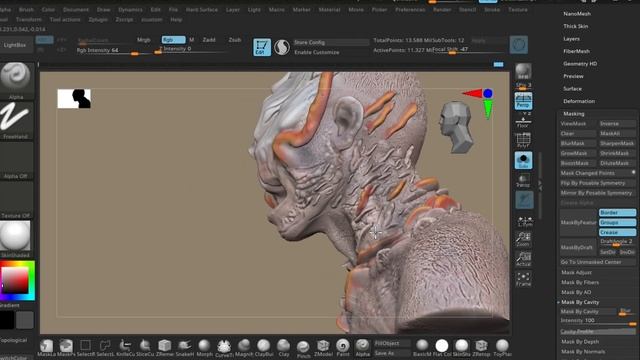Click the SharpenMask button
The image size is (640, 360).
tap(617, 143)
